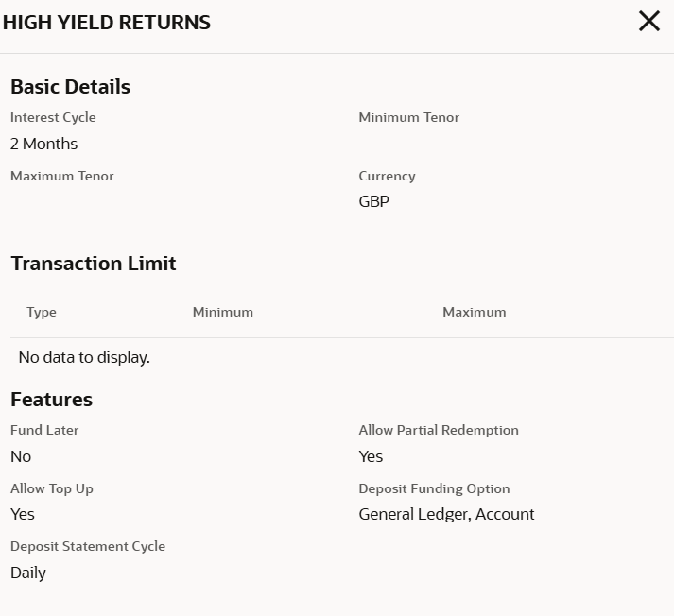Click the Deposit Statement Cycle label
Image resolution: width=674 pixels, height=616 pixels.
pos(88,546)
